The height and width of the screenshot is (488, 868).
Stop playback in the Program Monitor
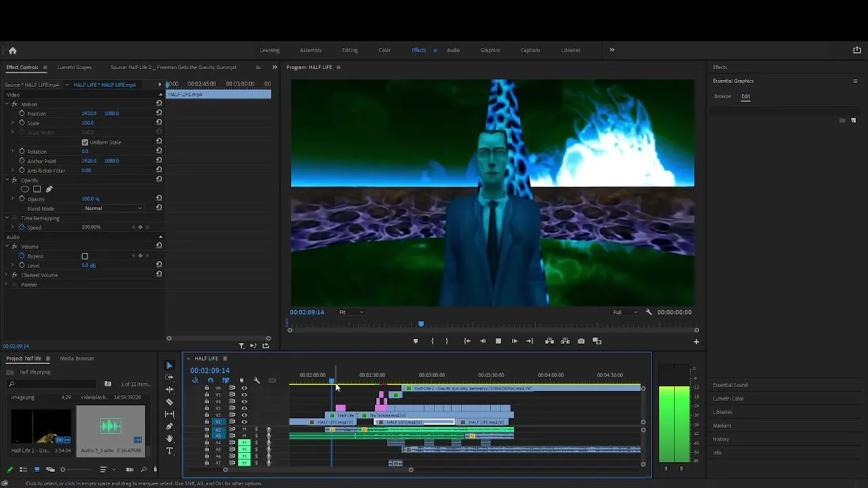point(498,341)
